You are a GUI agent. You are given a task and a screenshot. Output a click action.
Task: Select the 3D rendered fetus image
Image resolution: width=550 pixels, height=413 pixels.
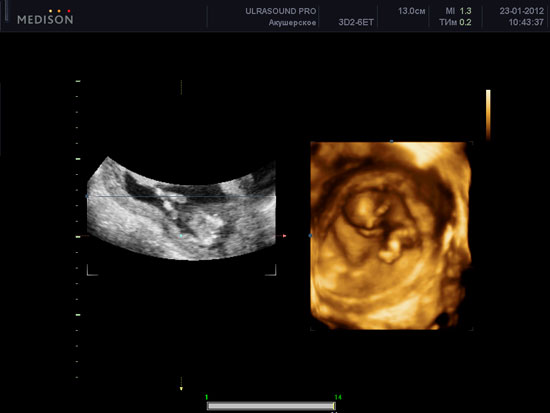(391, 235)
